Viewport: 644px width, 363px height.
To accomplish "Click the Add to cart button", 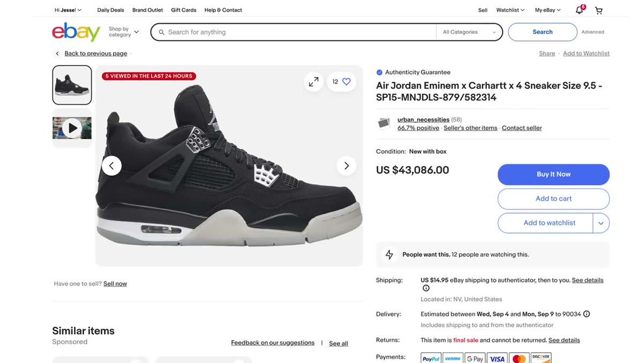I will point(553,199).
